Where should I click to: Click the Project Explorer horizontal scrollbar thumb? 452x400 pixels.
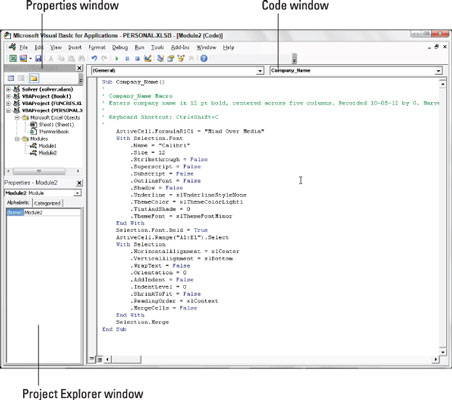point(39,171)
